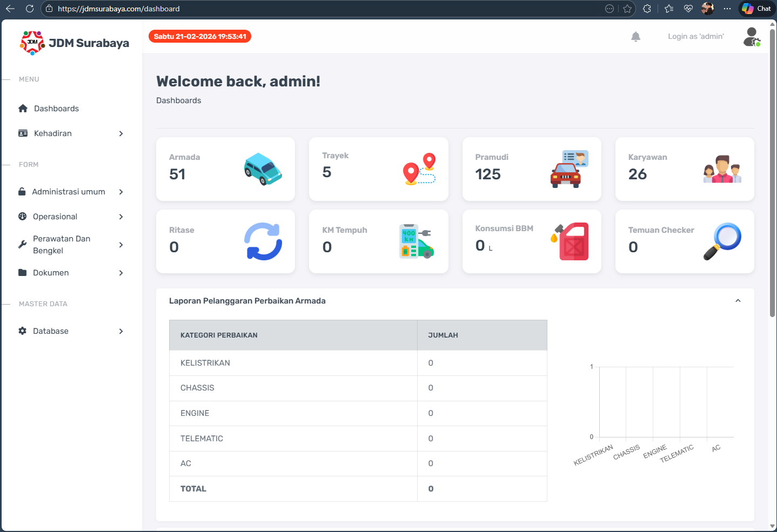Select the Perawatan Dan Bengkel menu
The image size is (777, 532).
(x=71, y=245)
